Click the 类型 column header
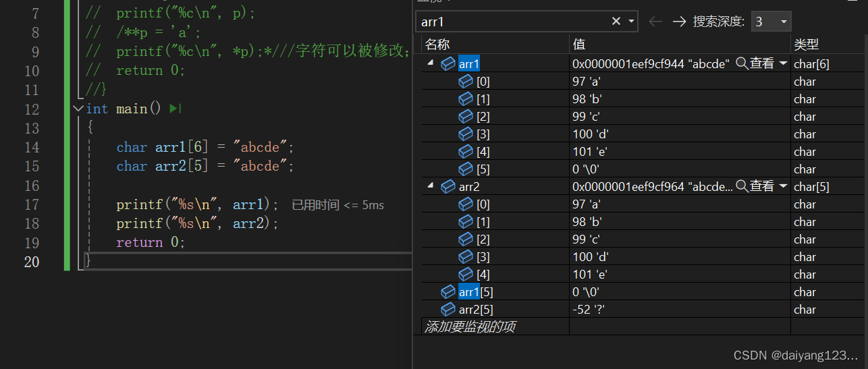 806,45
